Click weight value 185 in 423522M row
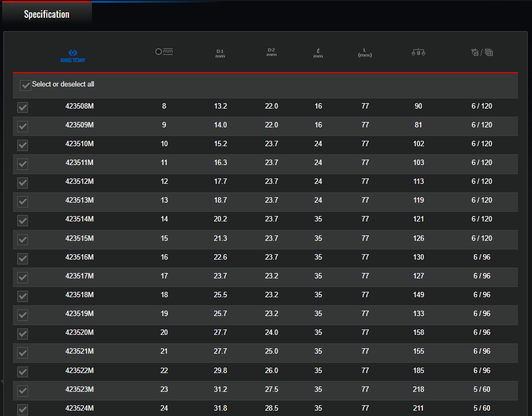Screen dimensions: 532x416 pyautogui.click(x=418, y=370)
